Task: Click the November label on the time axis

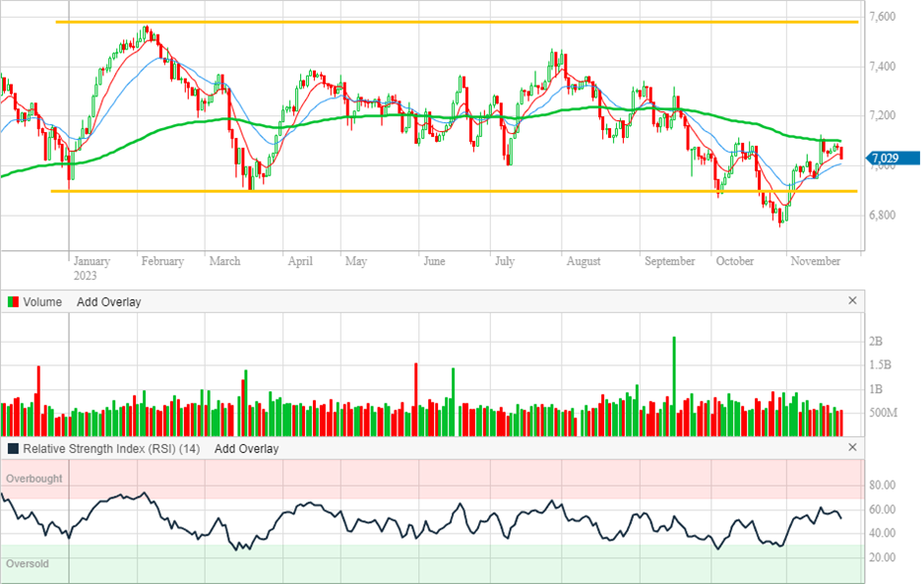Action: [816, 262]
